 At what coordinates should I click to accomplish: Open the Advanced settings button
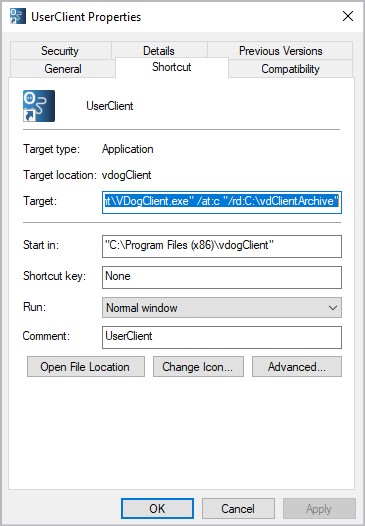(297, 367)
